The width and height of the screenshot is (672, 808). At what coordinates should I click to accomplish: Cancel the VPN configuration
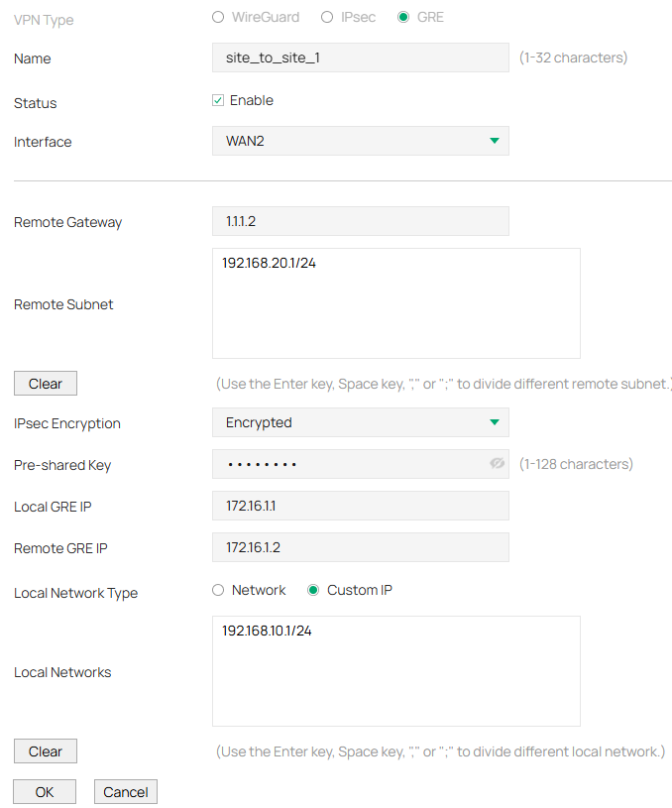[x=125, y=791]
